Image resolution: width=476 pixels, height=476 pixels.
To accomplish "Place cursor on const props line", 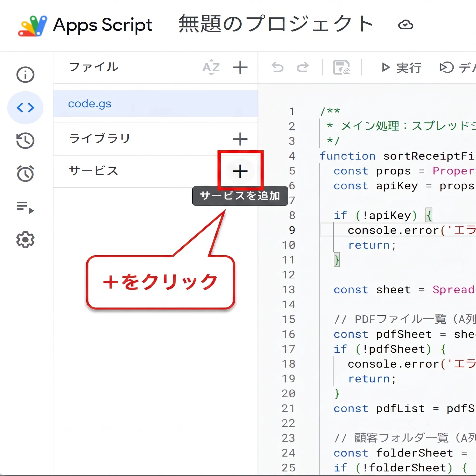I will coord(405,171).
